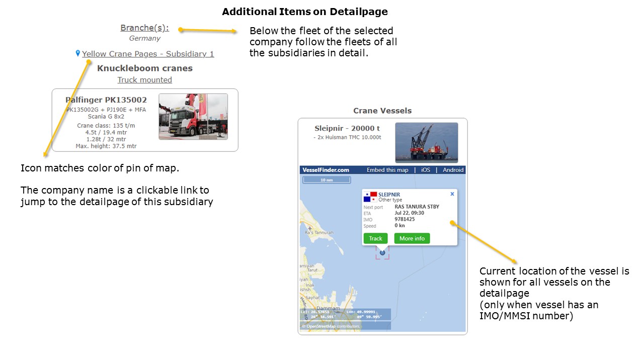
Task: Click the Sleipnir - 20000 t card title
Action: pos(348,128)
